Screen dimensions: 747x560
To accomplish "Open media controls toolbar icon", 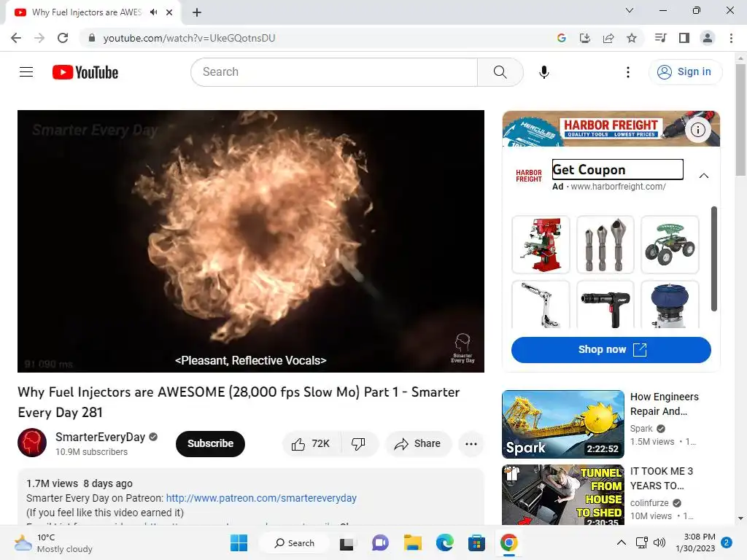I will tap(660, 38).
